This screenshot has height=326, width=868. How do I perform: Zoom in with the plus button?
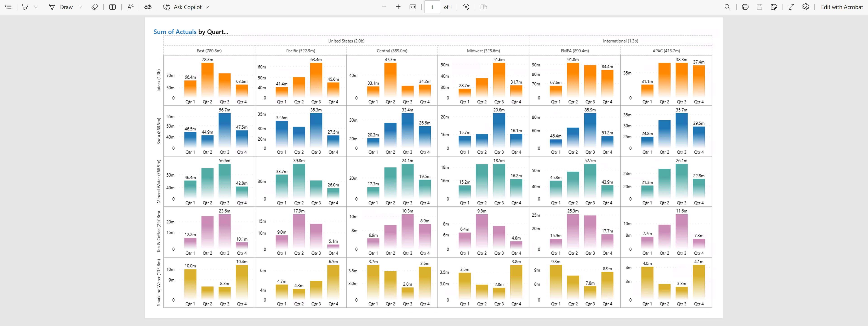point(398,7)
